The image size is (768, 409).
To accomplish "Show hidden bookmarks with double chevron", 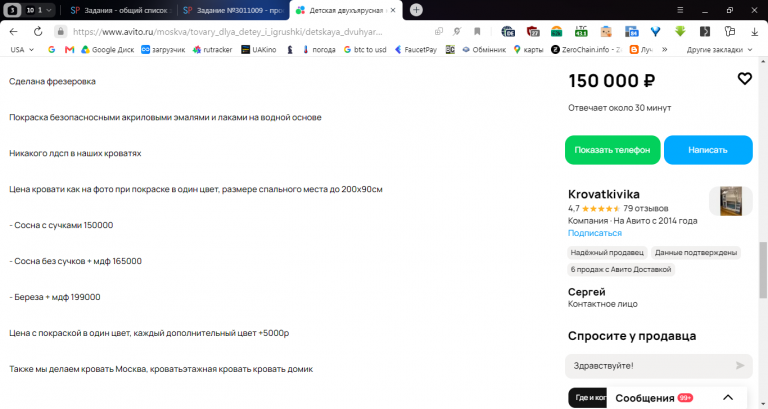I will pyautogui.click(x=665, y=49).
